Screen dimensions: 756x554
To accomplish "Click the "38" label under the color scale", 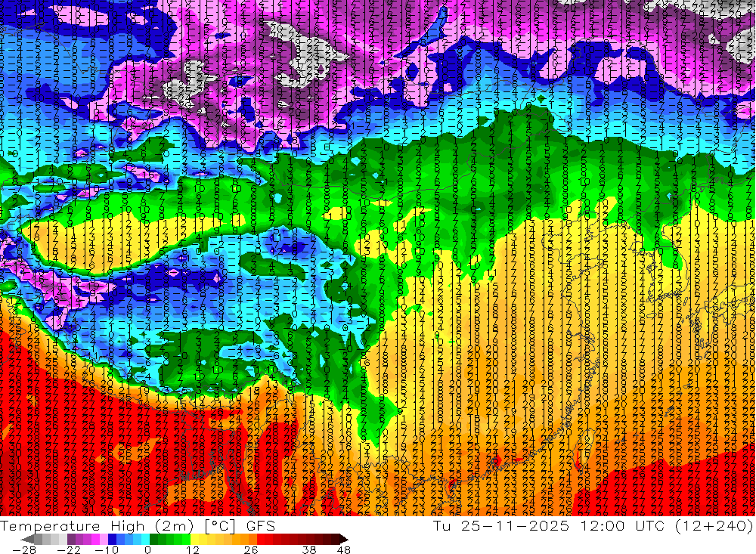I will pyautogui.click(x=309, y=549).
